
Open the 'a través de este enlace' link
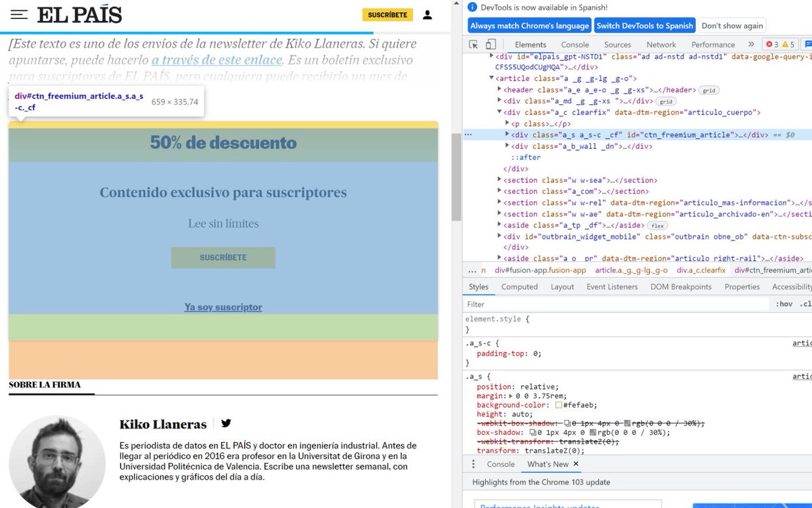click(217, 60)
